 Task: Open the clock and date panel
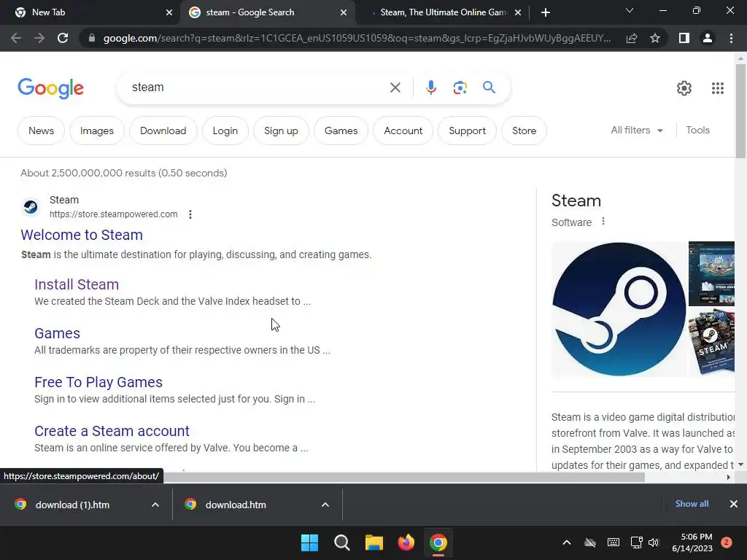click(x=692, y=542)
